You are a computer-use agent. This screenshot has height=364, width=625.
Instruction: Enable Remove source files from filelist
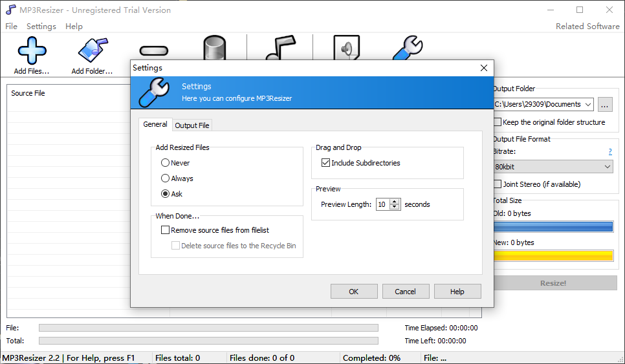[x=165, y=230]
